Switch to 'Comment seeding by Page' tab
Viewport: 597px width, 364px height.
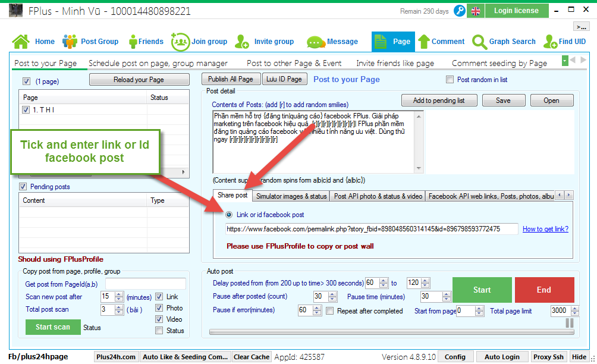click(x=499, y=63)
